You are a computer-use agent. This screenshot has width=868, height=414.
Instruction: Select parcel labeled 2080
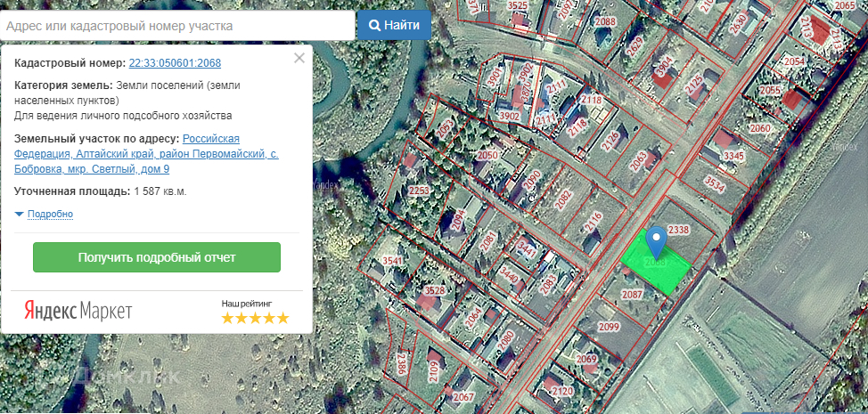click(x=506, y=339)
